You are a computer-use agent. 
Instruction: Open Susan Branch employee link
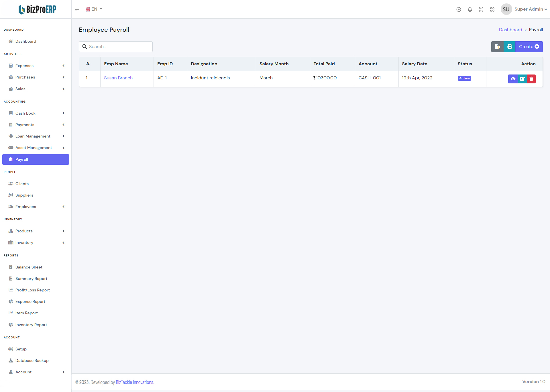click(x=118, y=78)
